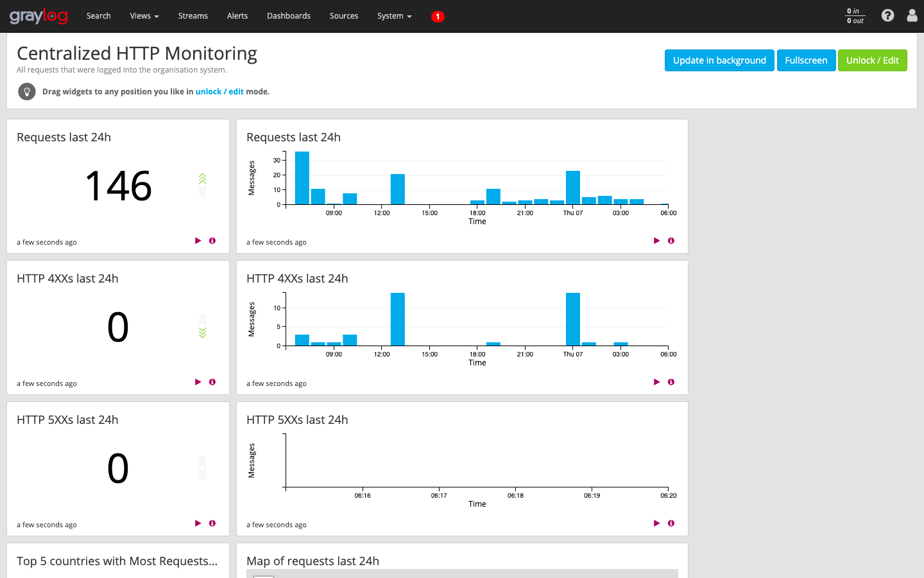Click trend arrows in HTTP 4XXs count widget
This screenshot has width=924, height=578.
tap(203, 326)
